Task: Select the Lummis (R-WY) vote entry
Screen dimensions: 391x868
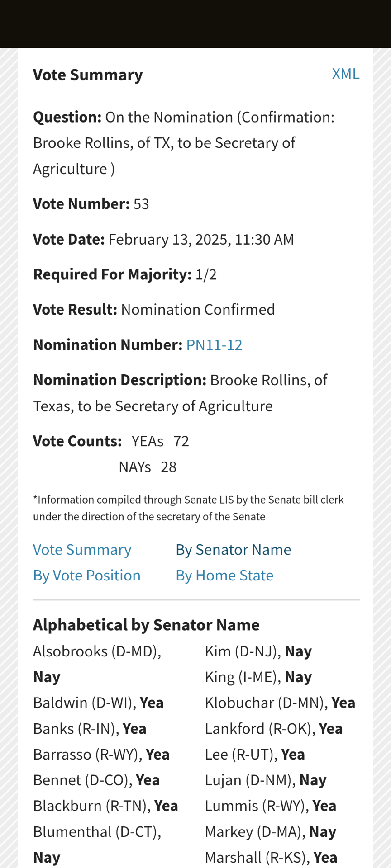Action: pos(270,806)
